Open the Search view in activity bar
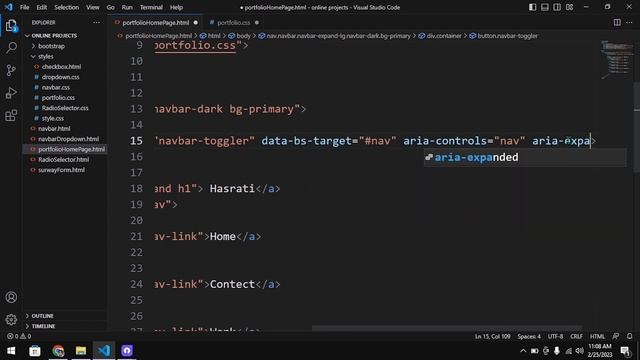 pyautogui.click(x=11, y=48)
